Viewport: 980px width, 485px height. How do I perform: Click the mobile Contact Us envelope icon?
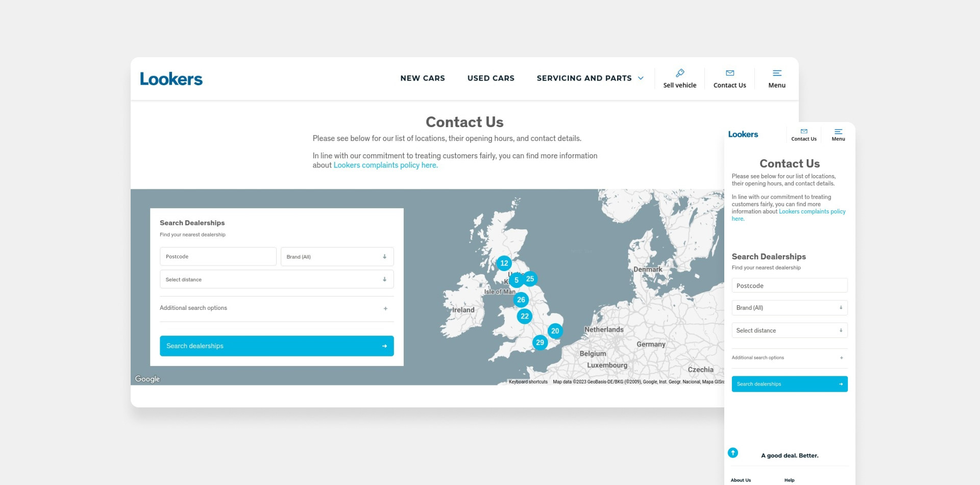[804, 131]
